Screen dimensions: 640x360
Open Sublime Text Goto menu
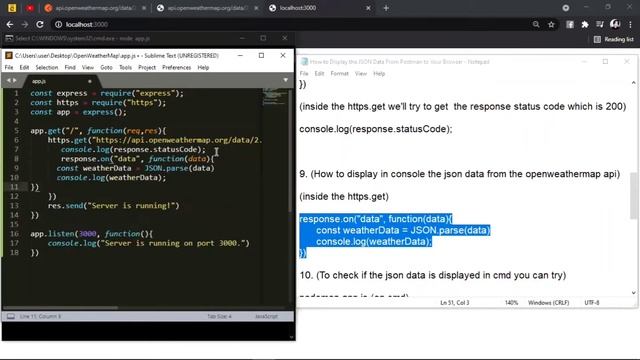[106, 67]
